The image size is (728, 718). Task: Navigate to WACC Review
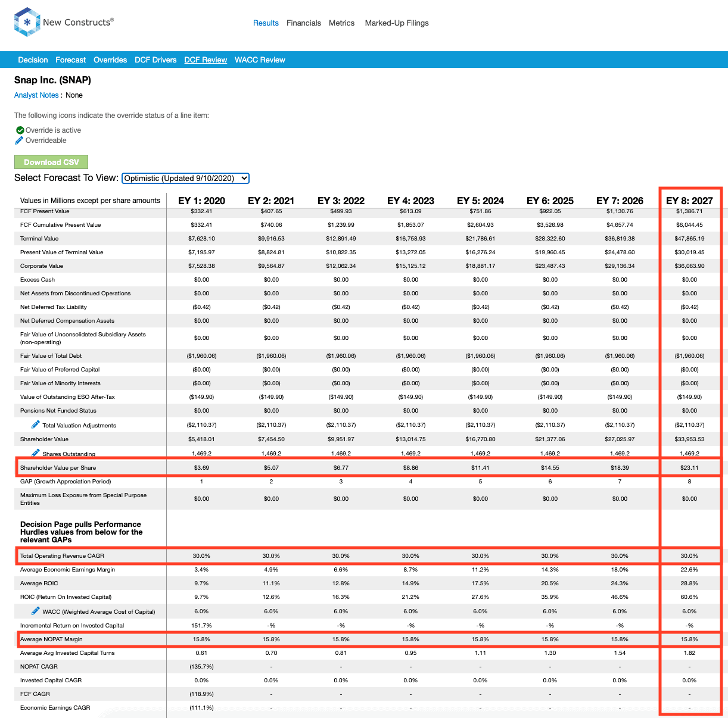pyautogui.click(x=260, y=60)
